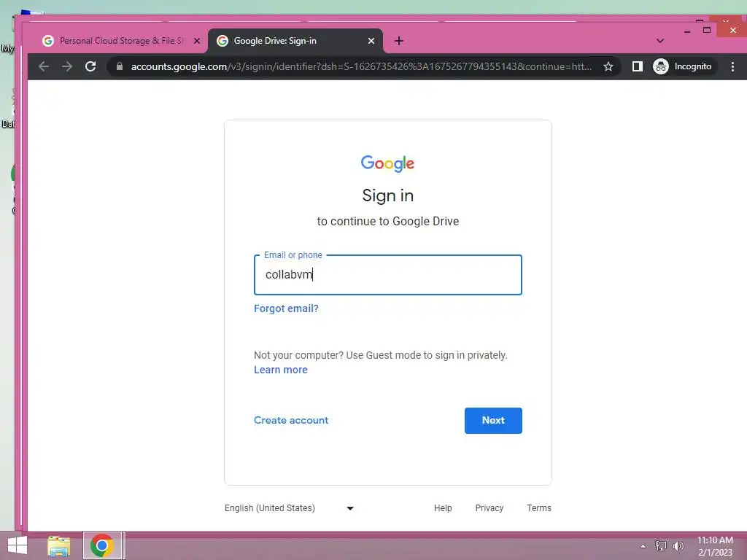Open the English (United States) language dropdown
This screenshot has width=747, height=560.
coord(289,508)
